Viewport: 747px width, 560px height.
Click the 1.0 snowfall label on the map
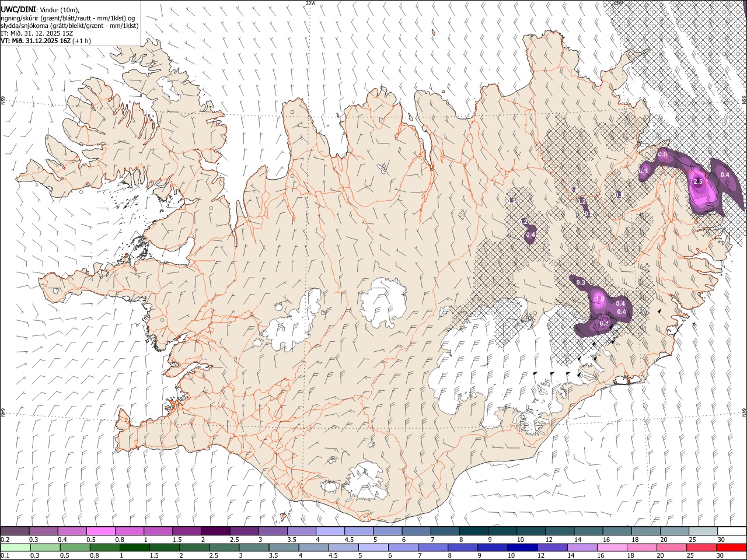[599, 299]
